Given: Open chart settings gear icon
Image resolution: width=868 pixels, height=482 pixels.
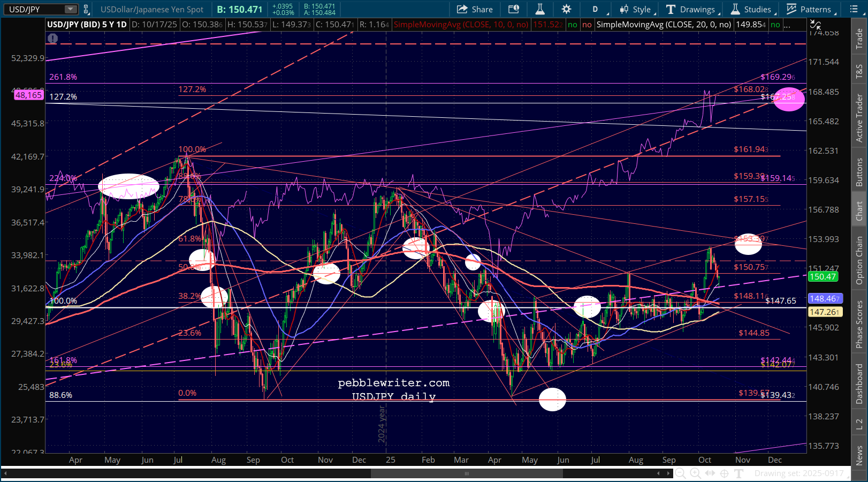Looking at the screenshot, I should click(x=566, y=9).
